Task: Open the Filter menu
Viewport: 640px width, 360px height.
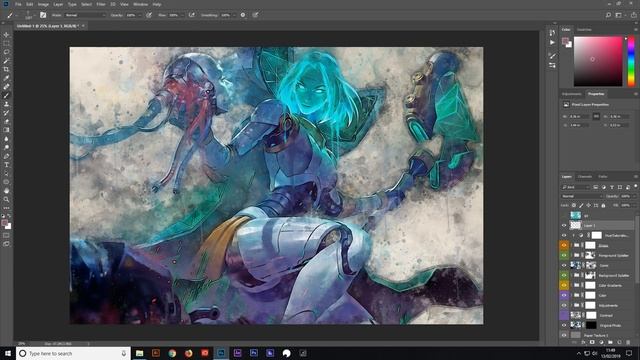Action: tap(101, 4)
